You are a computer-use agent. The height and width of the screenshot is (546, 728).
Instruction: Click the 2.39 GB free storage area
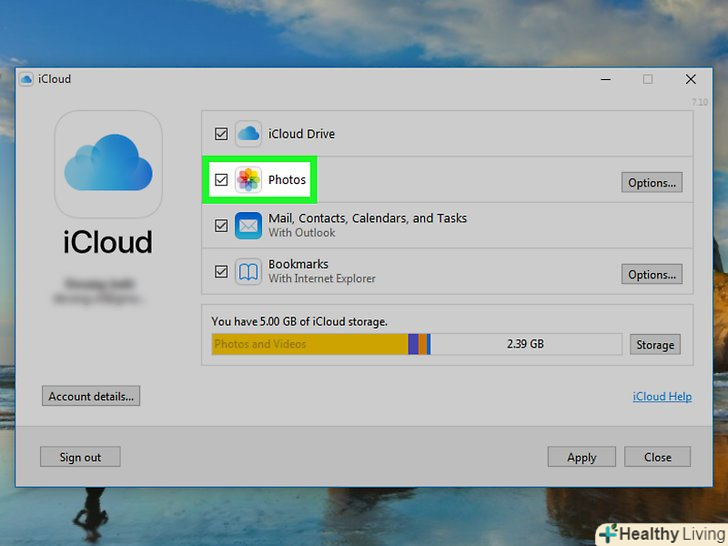[x=526, y=344]
